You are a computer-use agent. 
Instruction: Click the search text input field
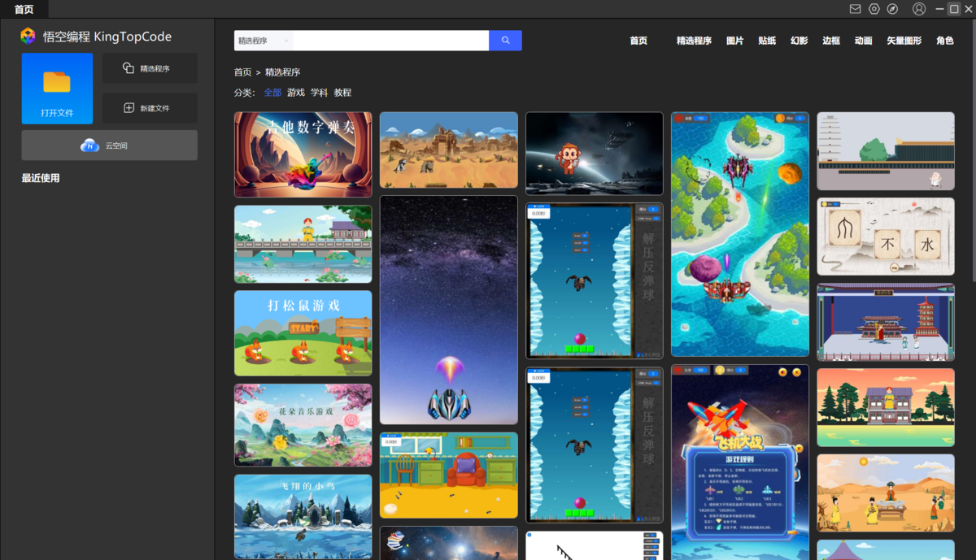point(390,41)
